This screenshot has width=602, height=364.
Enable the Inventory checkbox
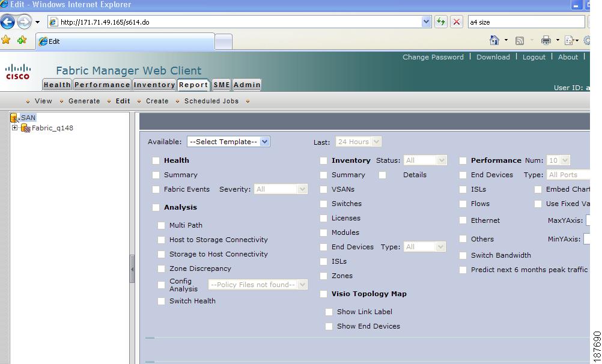pos(324,160)
